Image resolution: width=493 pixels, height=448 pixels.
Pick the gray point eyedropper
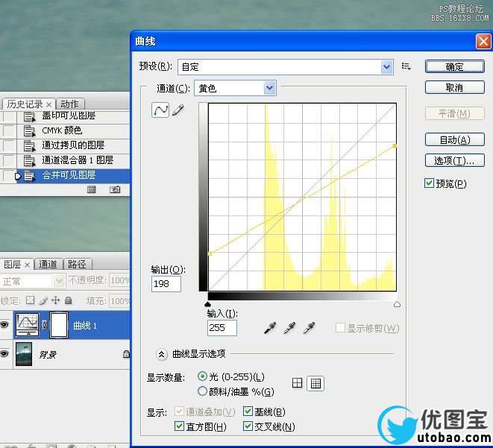coord(290,328)
